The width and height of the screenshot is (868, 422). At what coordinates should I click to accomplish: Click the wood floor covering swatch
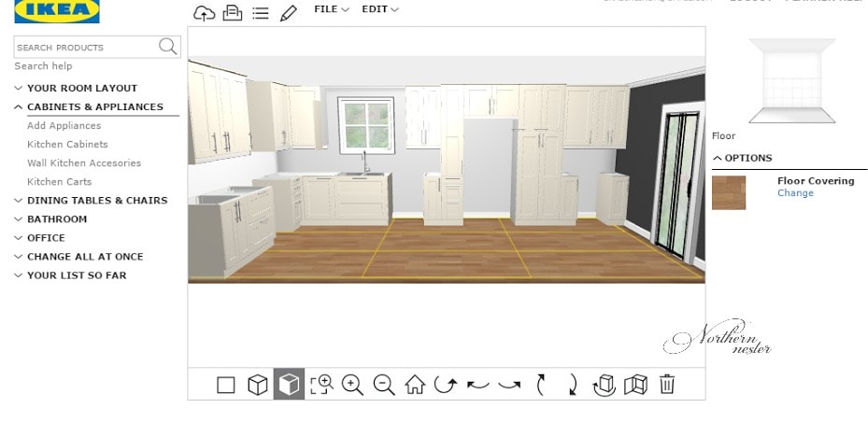729,192
